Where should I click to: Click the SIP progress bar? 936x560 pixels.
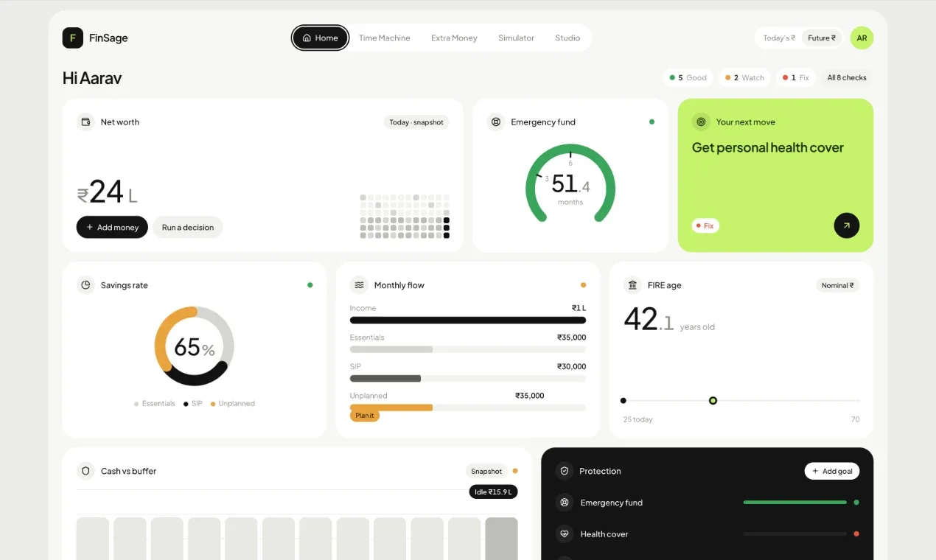coord(468,379)
